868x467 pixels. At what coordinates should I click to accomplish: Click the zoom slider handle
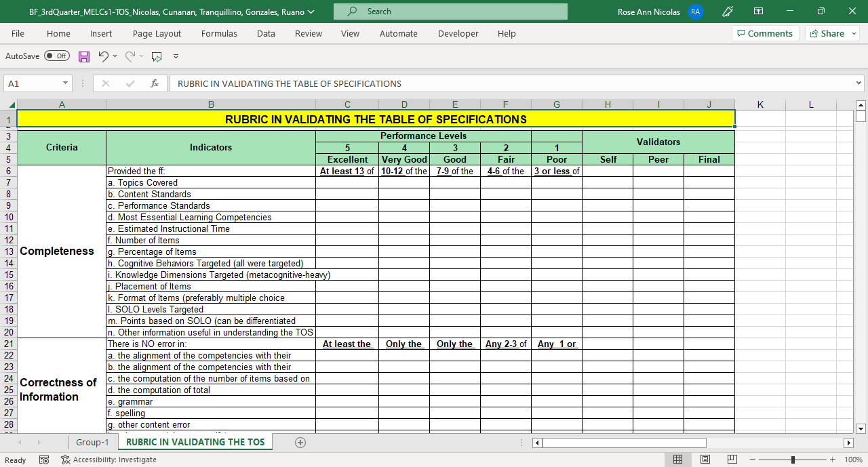pyautogui.click(x=793, y=460)
